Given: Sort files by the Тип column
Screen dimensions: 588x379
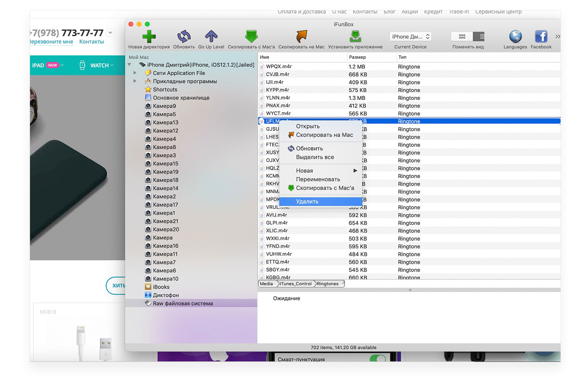Looking at the screenshot, I should pyautogui.click(x=478, y=57).
